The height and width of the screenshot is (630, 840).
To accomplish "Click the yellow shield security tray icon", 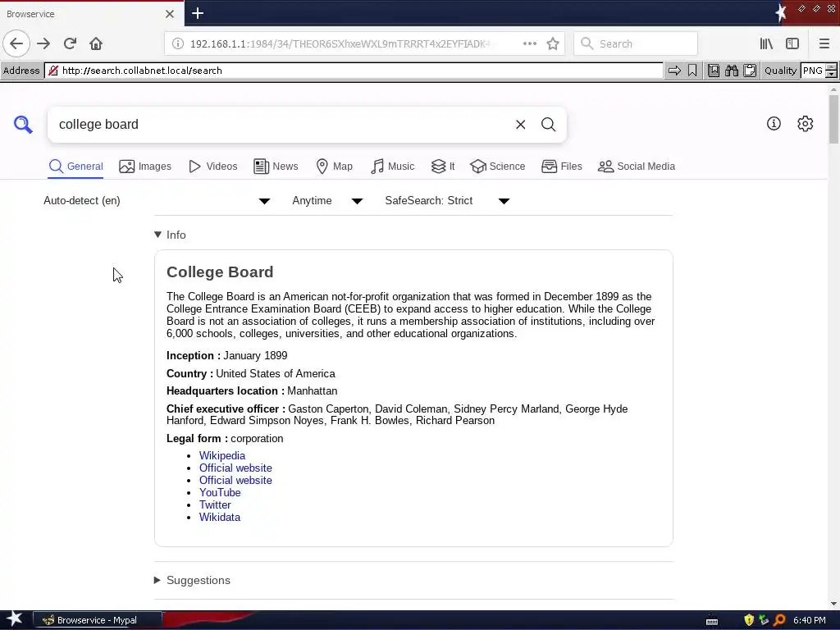I will (x=749, y=620).
